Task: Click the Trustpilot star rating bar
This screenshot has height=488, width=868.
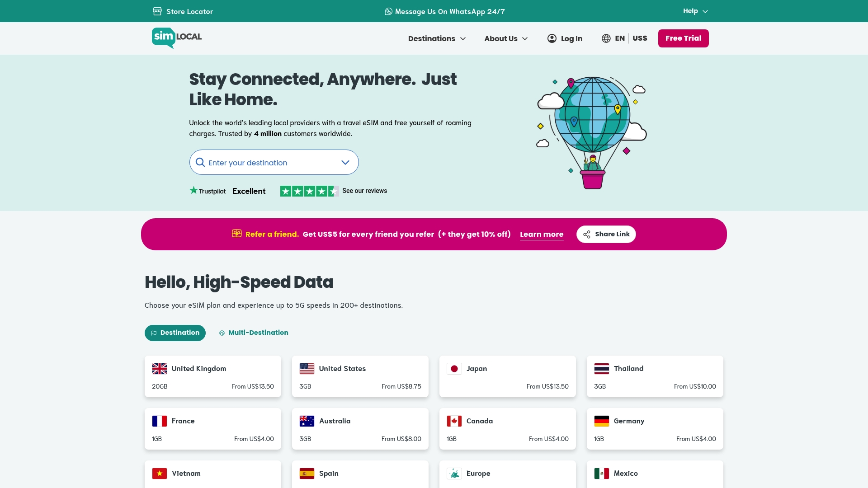Action: [x=310, y=191]
